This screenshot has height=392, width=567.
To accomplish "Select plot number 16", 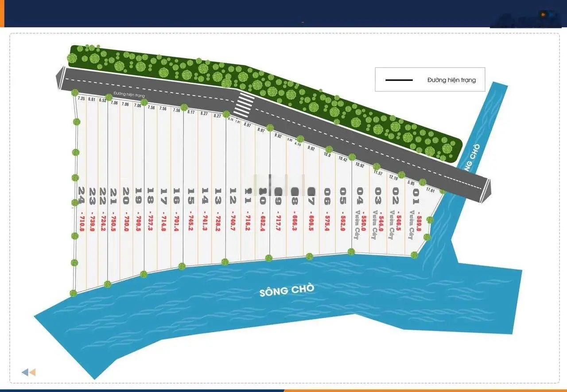I will click(177, 196).
